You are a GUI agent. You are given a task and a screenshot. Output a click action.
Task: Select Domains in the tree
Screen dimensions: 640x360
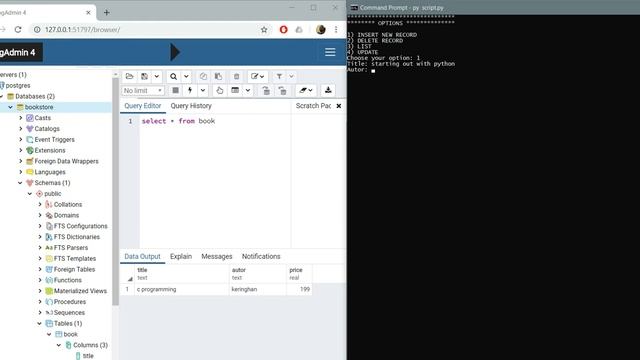coord(66,215)
